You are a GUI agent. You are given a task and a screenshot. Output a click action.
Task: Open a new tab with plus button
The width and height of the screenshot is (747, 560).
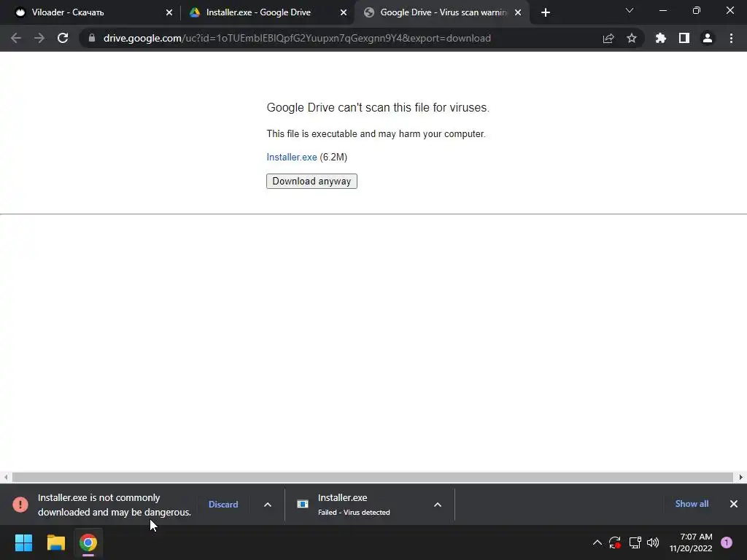click(x=546, y=12)
